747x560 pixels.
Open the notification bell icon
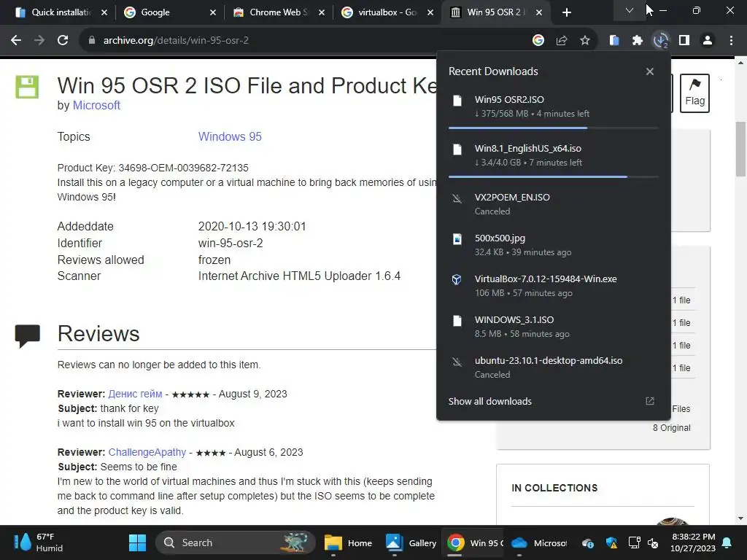pos(727,542)
